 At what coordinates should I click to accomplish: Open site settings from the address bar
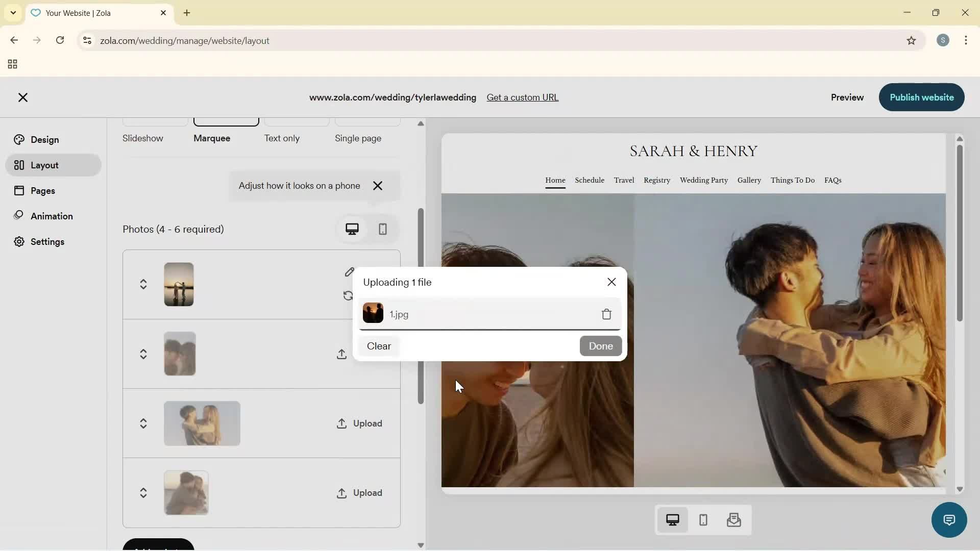(87, 40)
